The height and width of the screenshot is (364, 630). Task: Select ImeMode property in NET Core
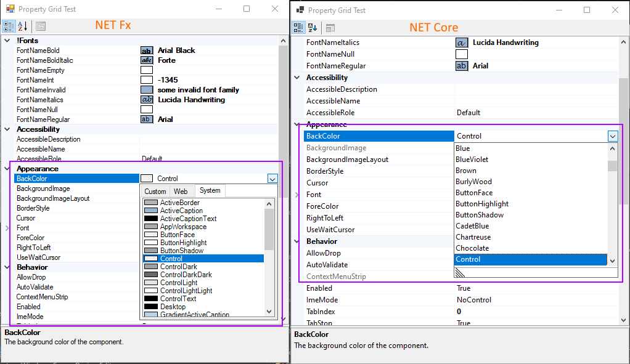pyautogui.click(x=322, y=300)
